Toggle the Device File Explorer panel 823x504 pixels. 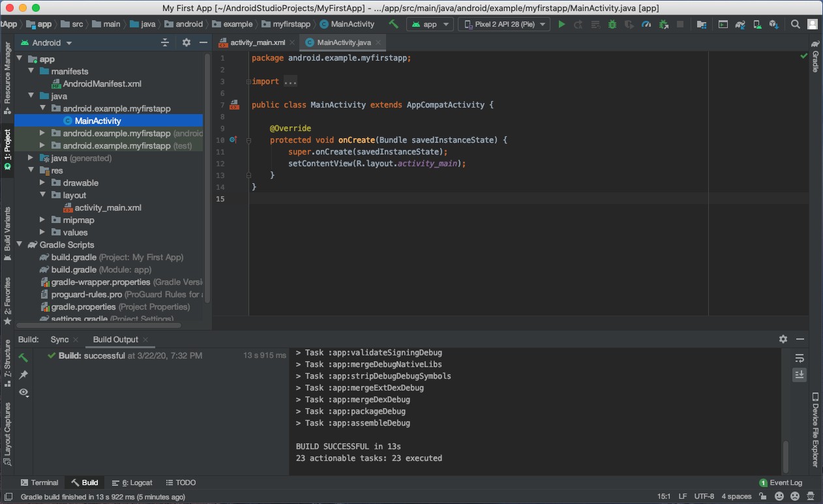pyautogui.click(x=815, y=430)
